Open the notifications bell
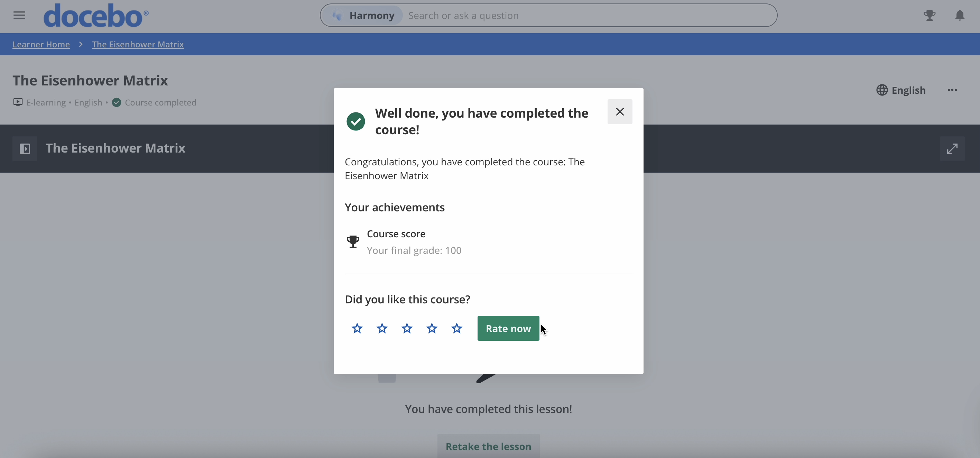Image resolution: width=980 pixels, height=458 pixels. tap(960, 15)
